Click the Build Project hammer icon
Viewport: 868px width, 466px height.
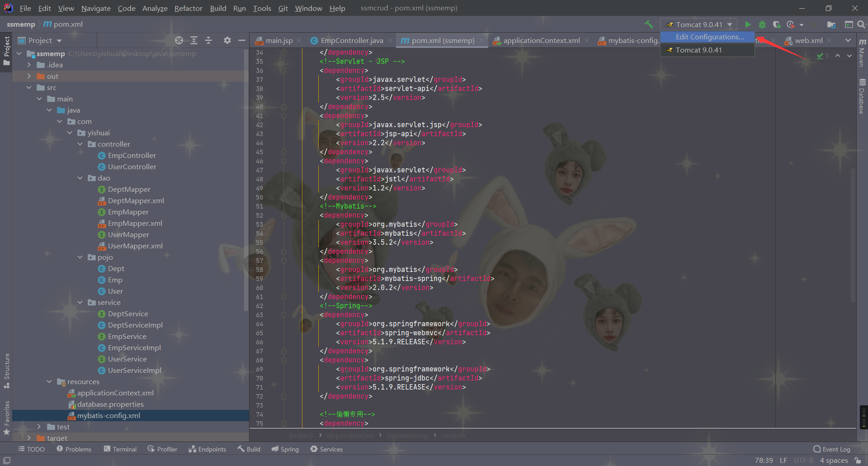pos(649,24)
